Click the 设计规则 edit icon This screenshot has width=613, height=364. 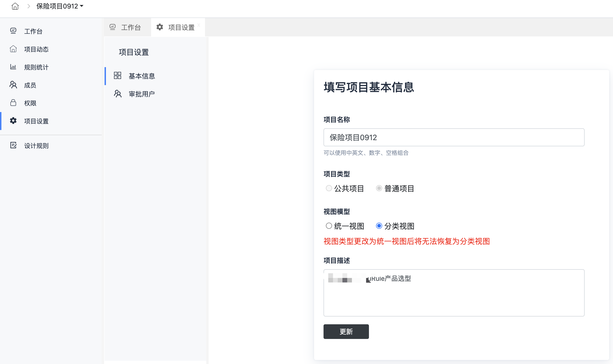tap(13, 145)
